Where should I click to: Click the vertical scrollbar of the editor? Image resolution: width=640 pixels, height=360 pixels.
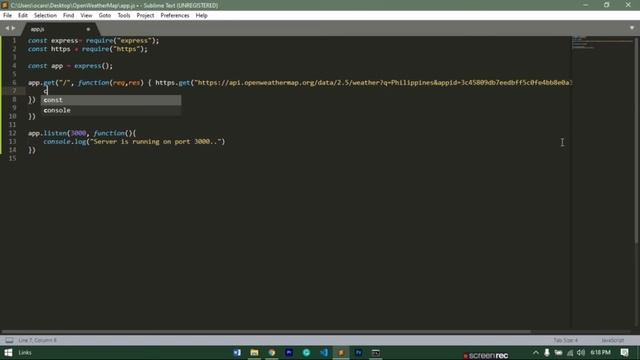pyautogui.click(x=637, y=139)
